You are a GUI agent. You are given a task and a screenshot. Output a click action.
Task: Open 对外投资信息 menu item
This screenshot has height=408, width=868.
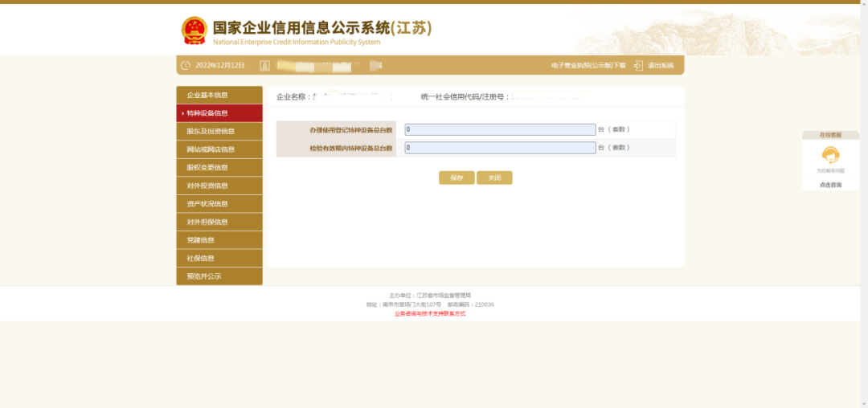tap(219, 186)
